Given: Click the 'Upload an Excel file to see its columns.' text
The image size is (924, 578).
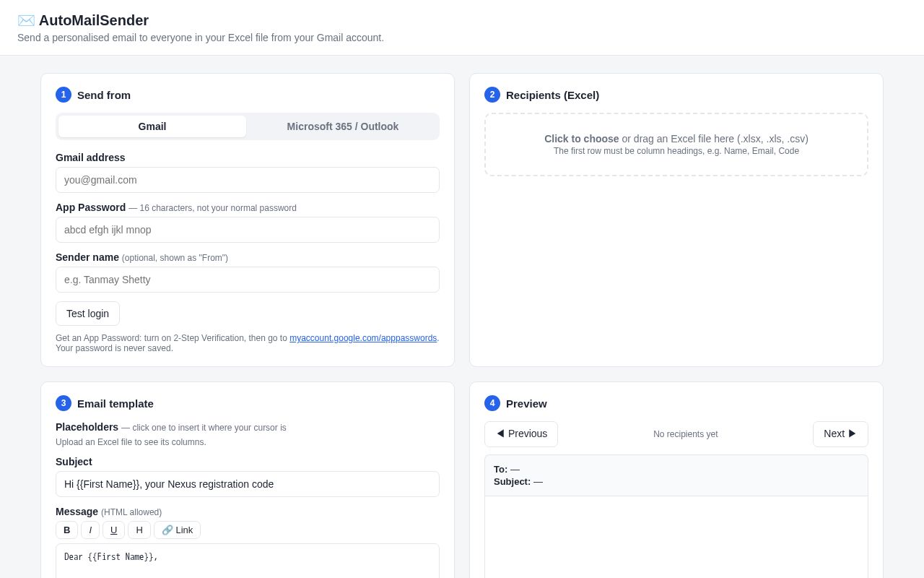Looking at the screenshot, I should 131,442.
